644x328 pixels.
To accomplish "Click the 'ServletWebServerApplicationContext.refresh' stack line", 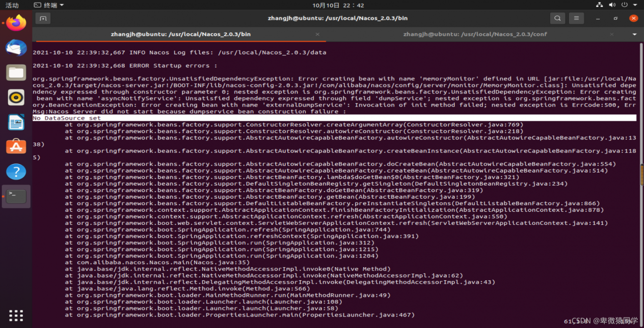I will pos(336,223).
